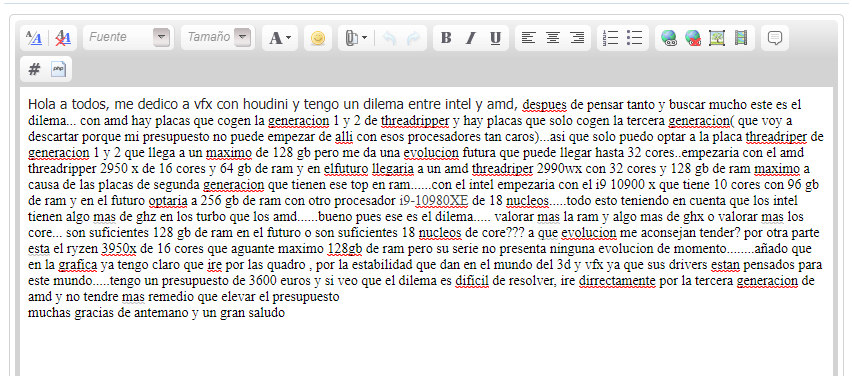The image size is (852, 376).
Task: Click the word '3950x' in the message
Action: [x=118, y=249]
